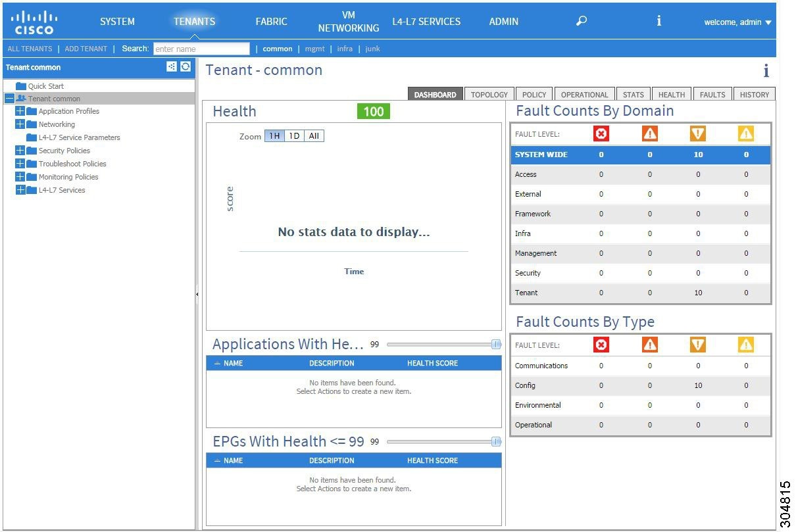Click the Tenant common tree layout icon
The image size is (796, 532).
[172, 66]
